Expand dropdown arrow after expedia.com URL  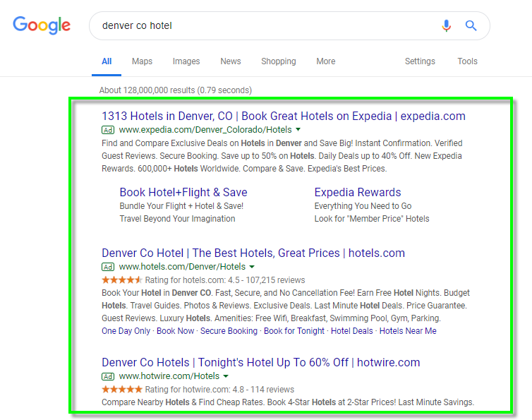[x=298, y=129]
